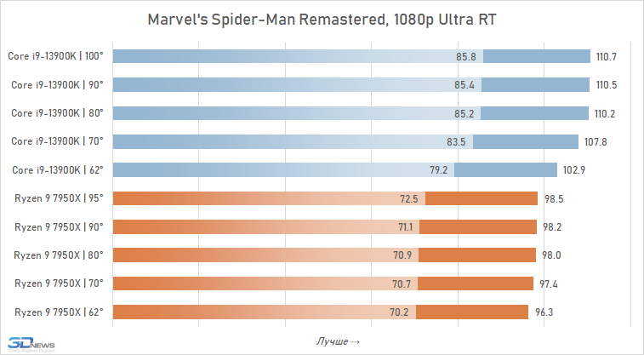Select the 96.3 value on the bottom bar
This screenshot has width=644, height=355.
[543, 312]
